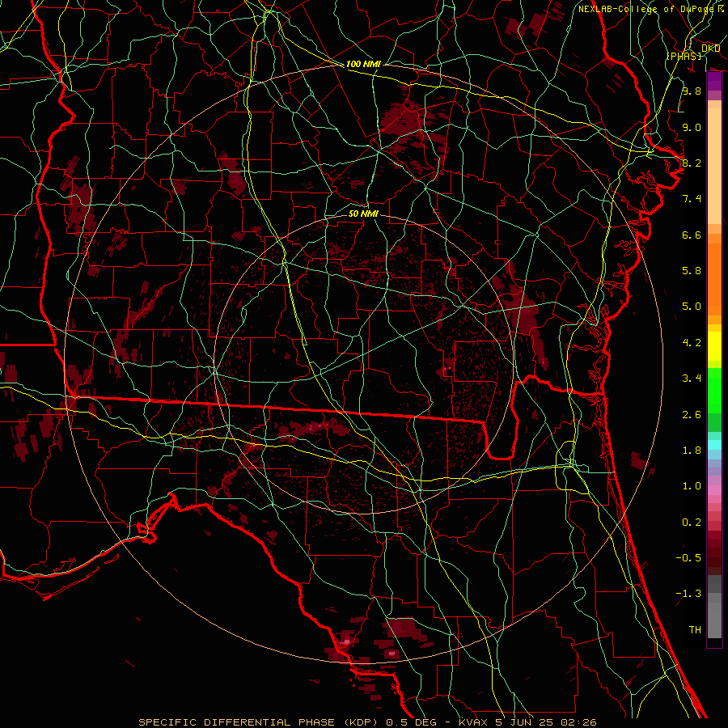Click the 1.8 value on the color scale

pos(692,451)
